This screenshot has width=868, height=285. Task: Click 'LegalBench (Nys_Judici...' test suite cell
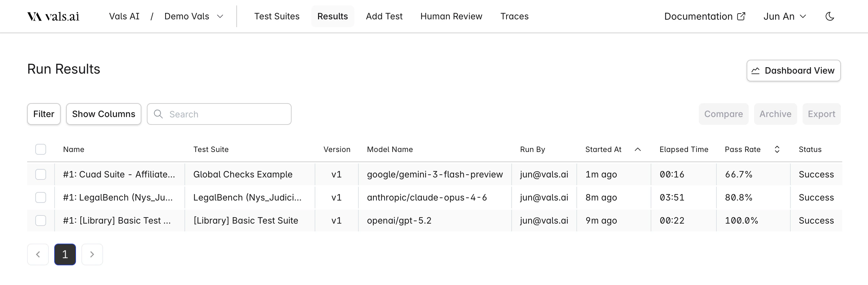(248, 197)
